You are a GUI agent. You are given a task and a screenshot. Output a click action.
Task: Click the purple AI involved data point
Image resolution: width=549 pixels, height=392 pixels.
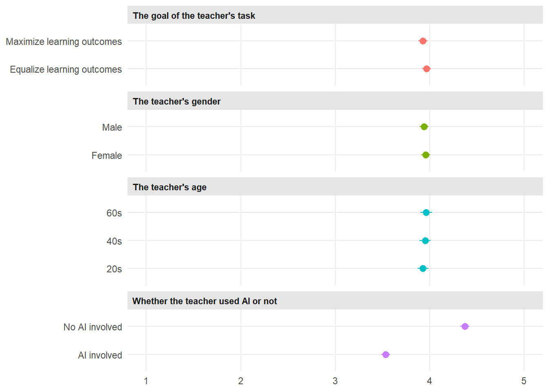click(386, 355)
